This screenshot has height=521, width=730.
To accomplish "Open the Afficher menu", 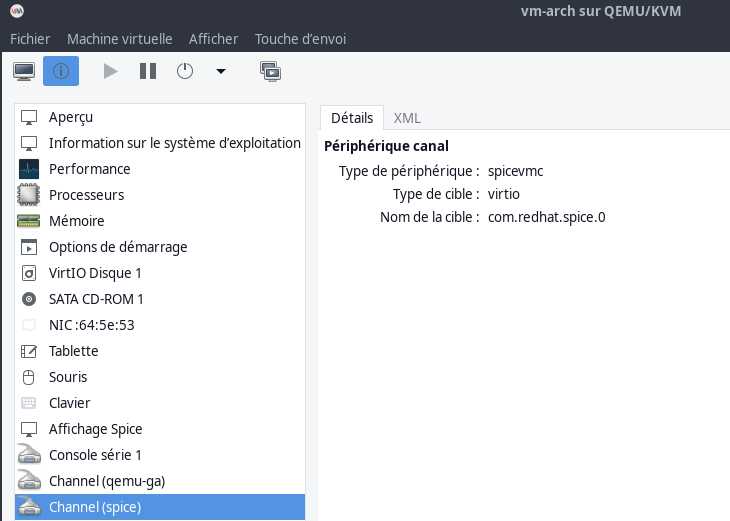I will click(213, 39).
